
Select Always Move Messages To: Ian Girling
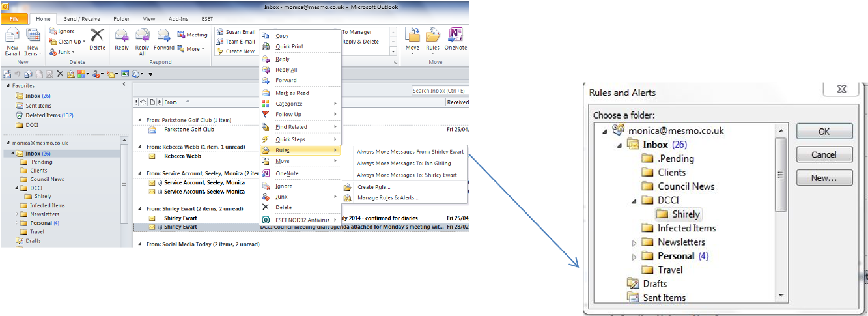[x=406, y=163]
